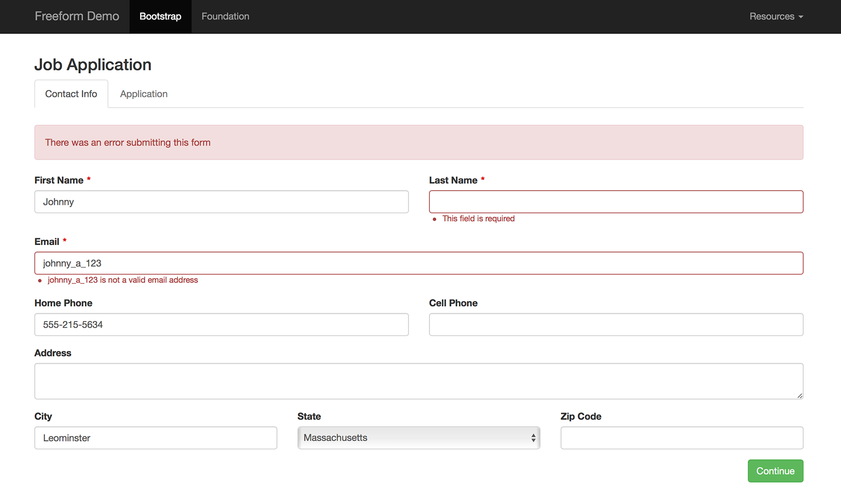Switch to the Application tab
The image size is (841, 504).
pyautogui.click(x=143, y=93)
